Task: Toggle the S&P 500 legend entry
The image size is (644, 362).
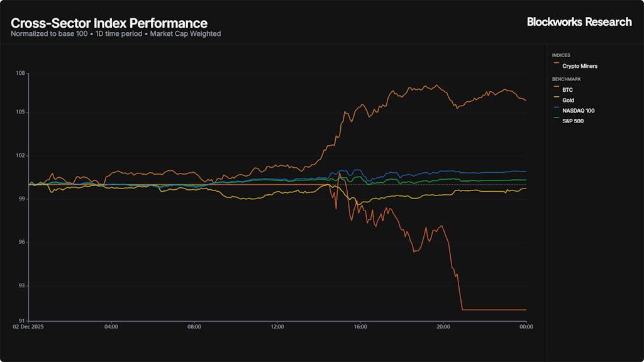Action: pos(572,121)
